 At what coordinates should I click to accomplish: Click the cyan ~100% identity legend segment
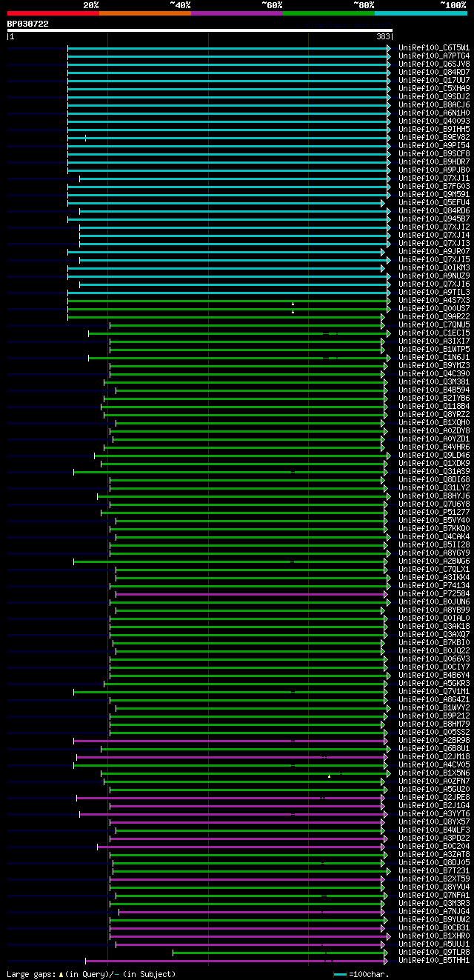[421, 13]
